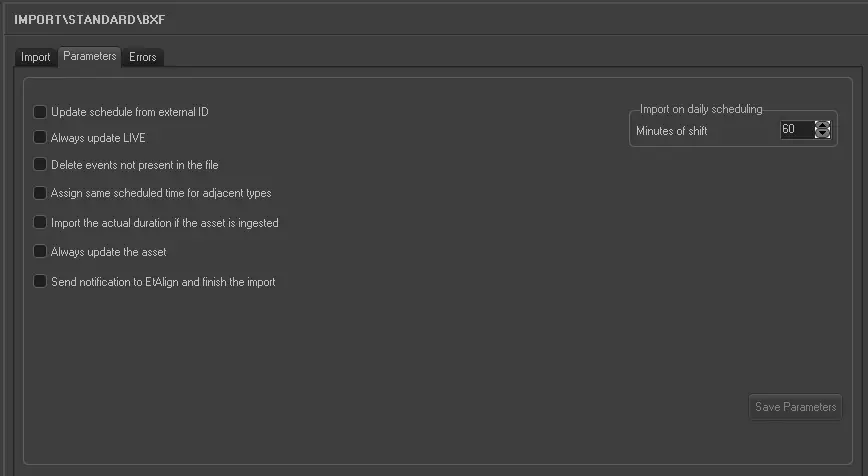Click into the Minutes of shift field

pyautogui.click(x=796, y=130)
